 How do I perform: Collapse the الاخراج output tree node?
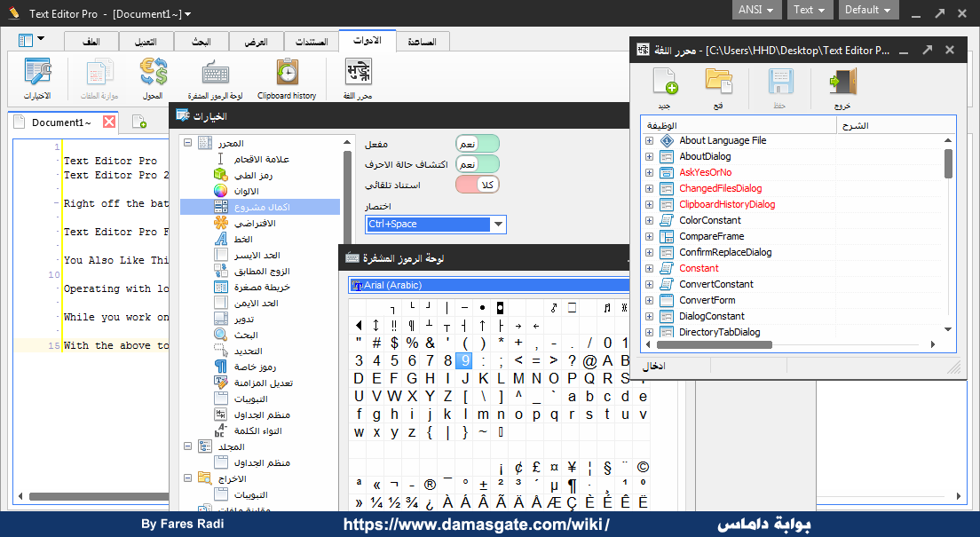pyautogui.click(x=187, y=478)
